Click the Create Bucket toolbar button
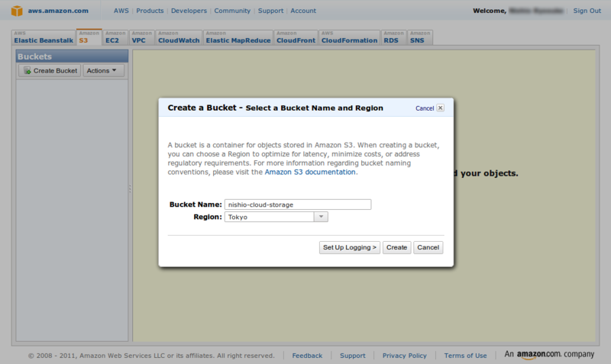This screenshot has height=364, width=611. click(x=50, y=70)
